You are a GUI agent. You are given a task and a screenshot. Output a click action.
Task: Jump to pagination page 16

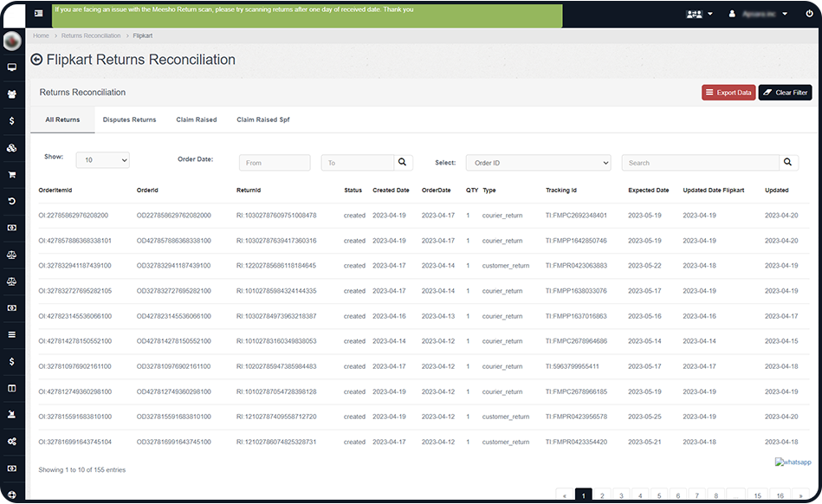coord(780,495)
